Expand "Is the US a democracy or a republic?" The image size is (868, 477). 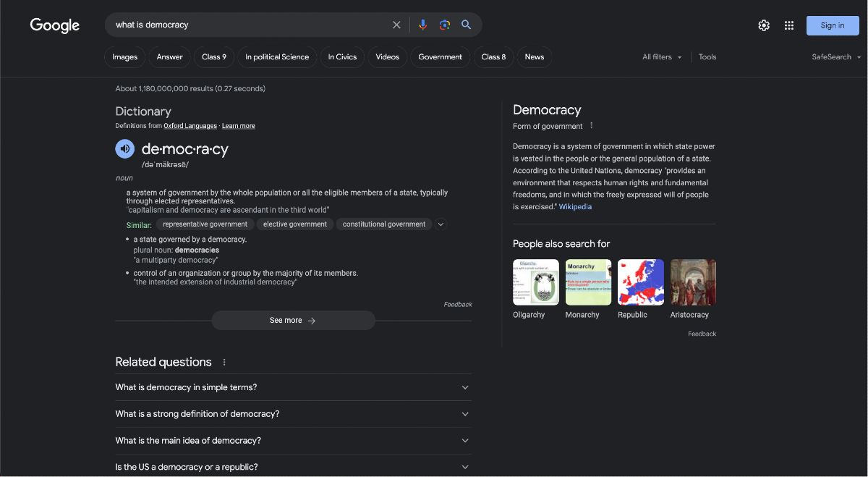(294, 466)
